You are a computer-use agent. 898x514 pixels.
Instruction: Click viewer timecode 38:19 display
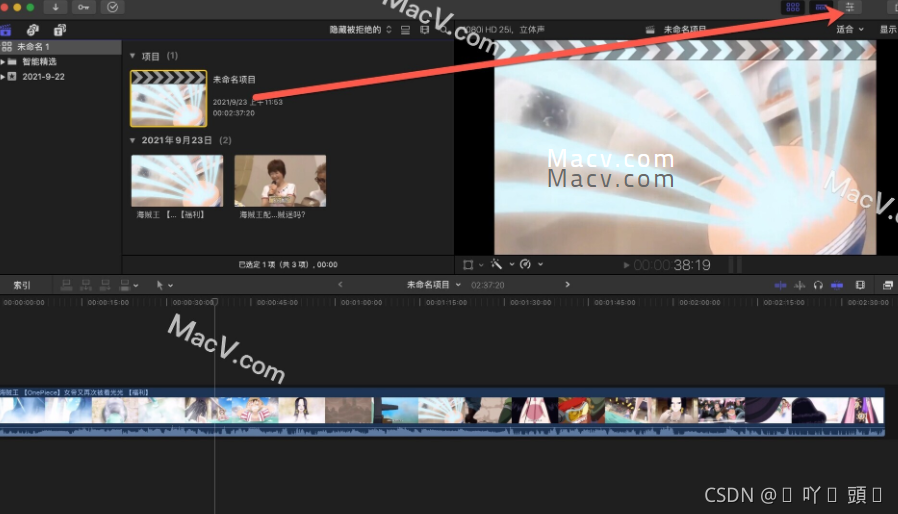pyautogui.click(x=672, y=265)
